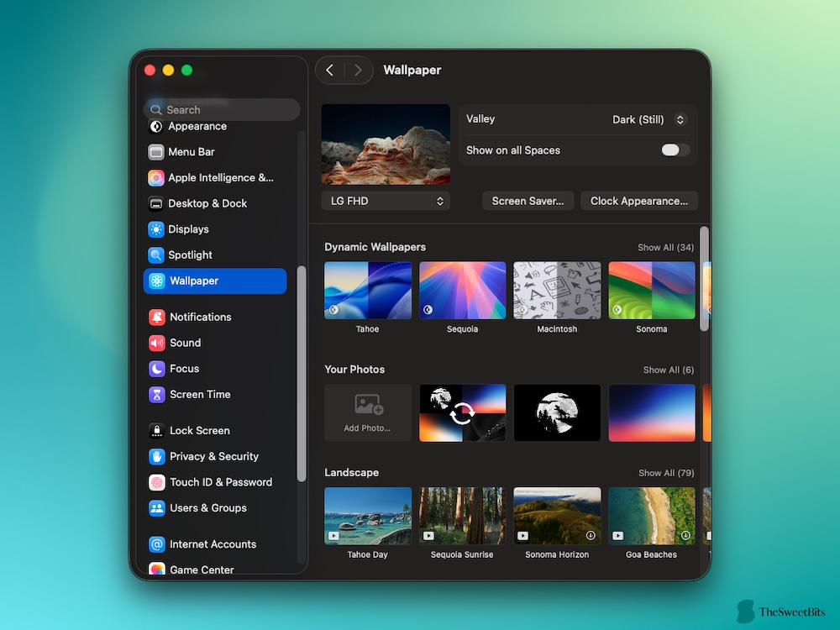Expand Show All (34) dynamic wallpapers
Image resolution: width=840 pixels, height=630 pixels.
[665, 248]
